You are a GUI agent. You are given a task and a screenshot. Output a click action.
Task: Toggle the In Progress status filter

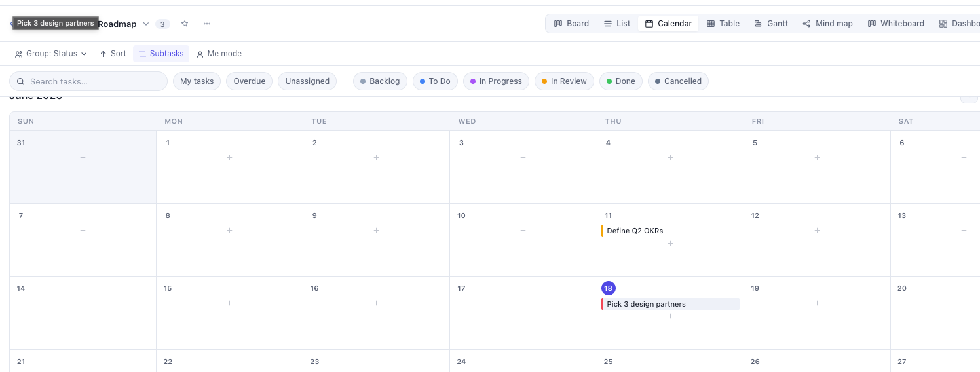coord(496,81)
